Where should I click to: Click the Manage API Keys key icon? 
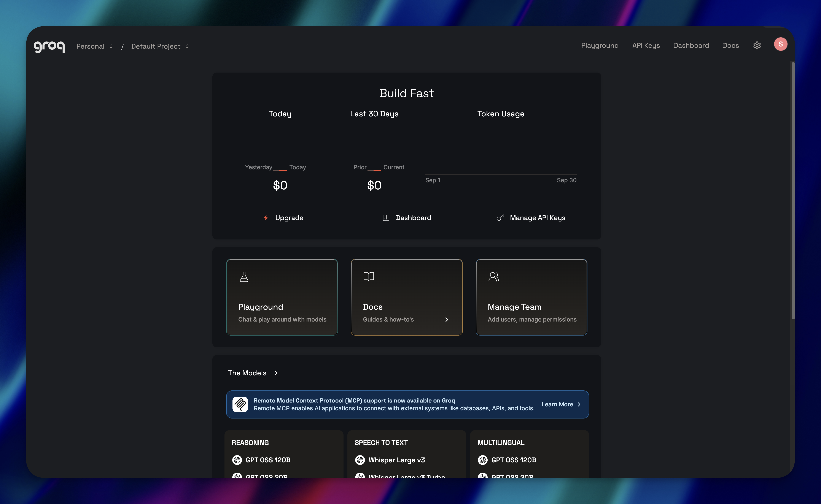500,218
